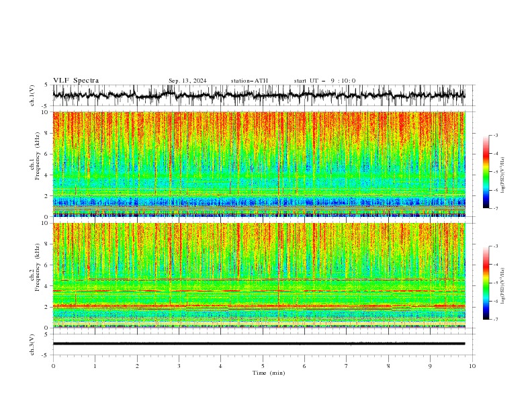
Task: Click the 6 kHz tick on ch.2 frequency axis
Action: [x=48, y=265]
